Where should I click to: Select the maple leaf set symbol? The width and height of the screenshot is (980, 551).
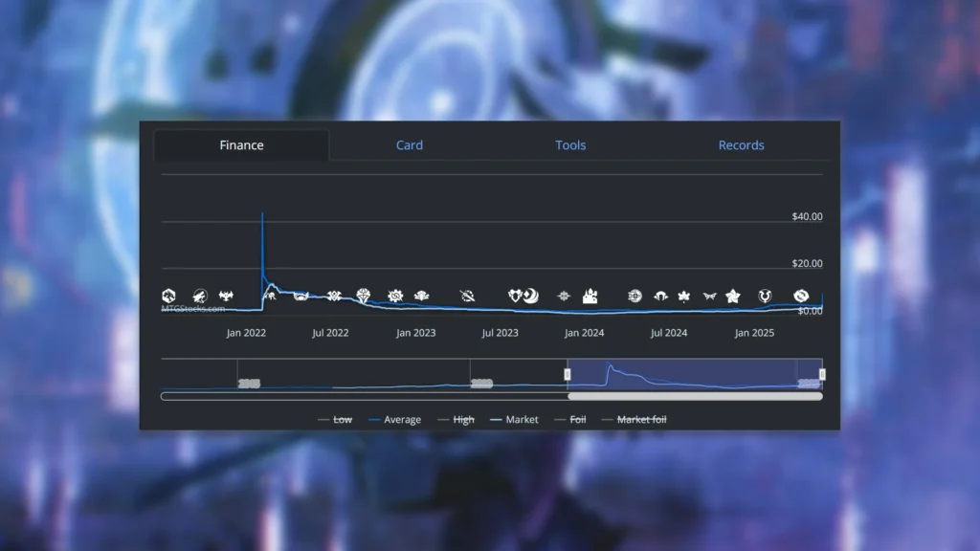point(684,297)
